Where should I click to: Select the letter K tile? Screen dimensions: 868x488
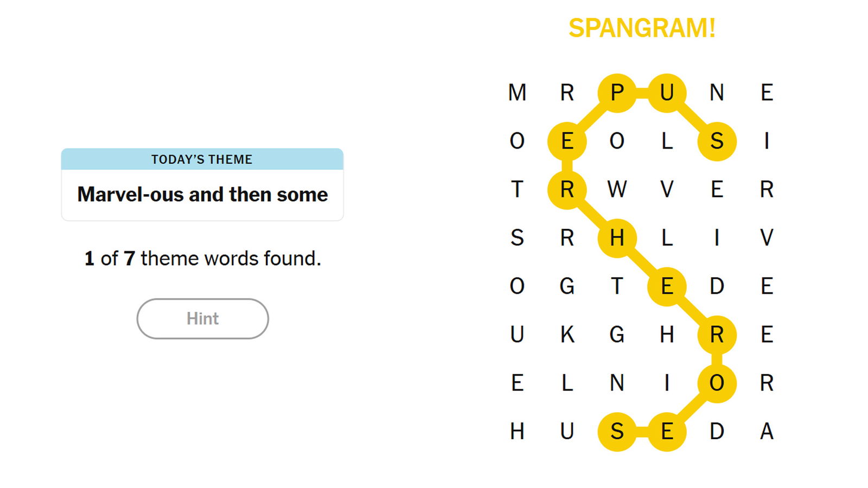(567, 335)
